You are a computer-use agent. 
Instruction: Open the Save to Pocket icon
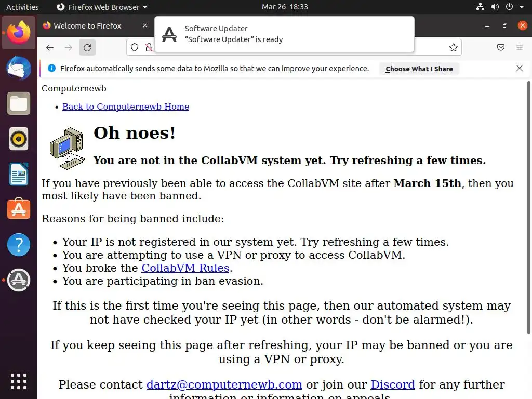point(501,47)
